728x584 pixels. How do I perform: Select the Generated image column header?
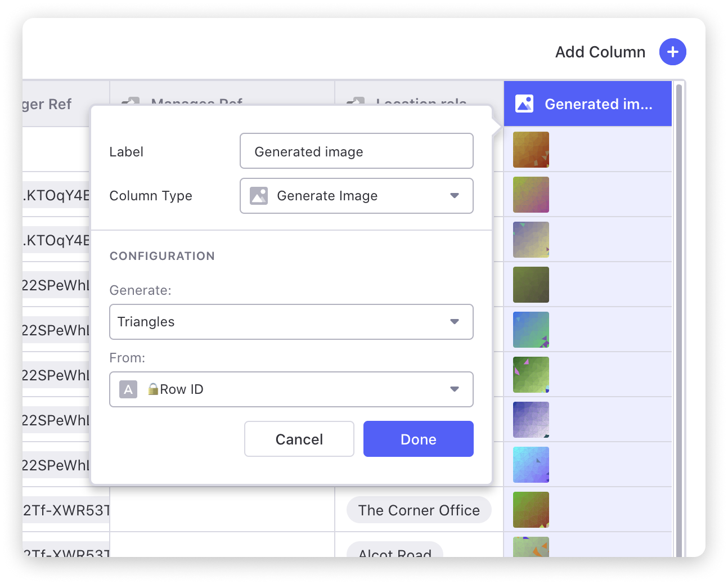pos(597,104)
